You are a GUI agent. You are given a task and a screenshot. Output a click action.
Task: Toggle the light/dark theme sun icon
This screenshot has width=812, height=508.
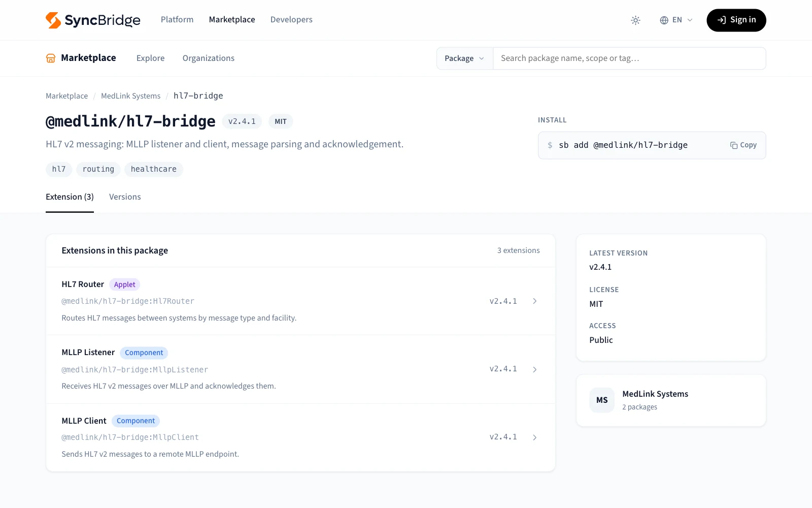coord(635,20)
